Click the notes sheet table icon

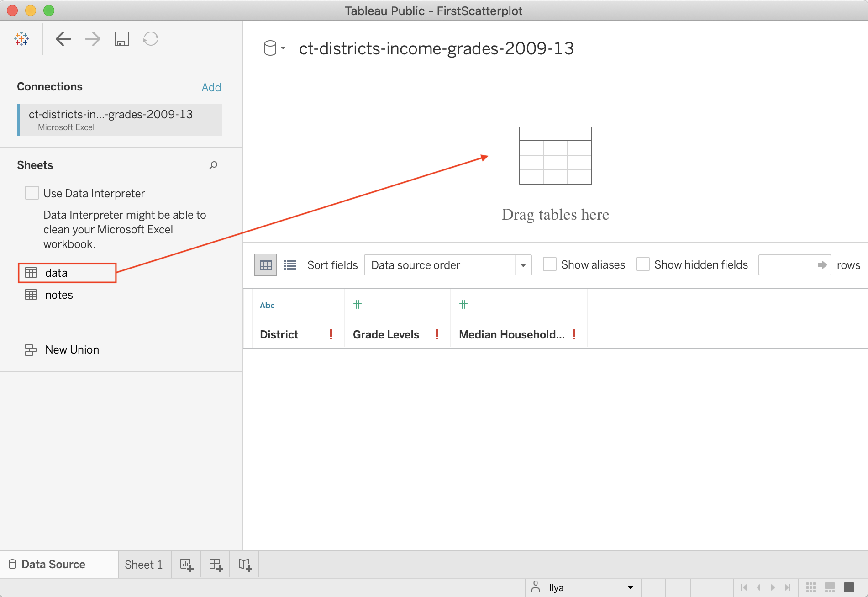click(x=31, y=295)
